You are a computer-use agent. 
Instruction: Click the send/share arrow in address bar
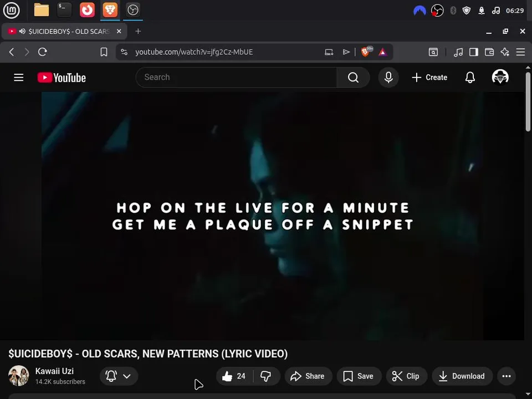346,52
